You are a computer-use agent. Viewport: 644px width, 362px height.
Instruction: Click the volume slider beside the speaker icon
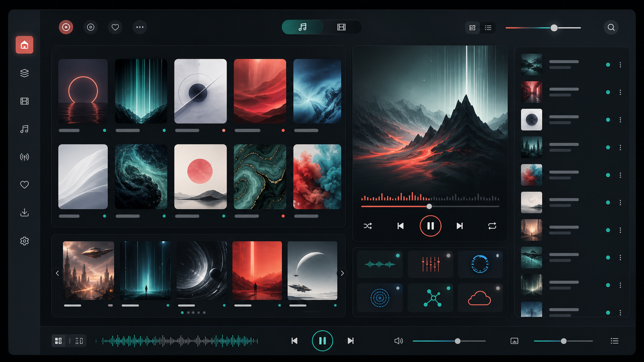(449, 341)
